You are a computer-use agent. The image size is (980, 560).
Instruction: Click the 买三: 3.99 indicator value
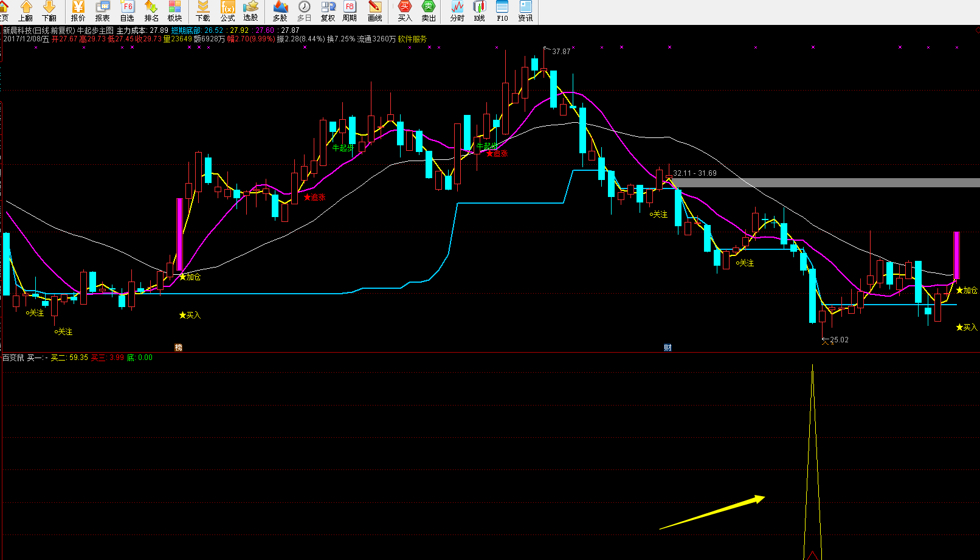point(108,358)
